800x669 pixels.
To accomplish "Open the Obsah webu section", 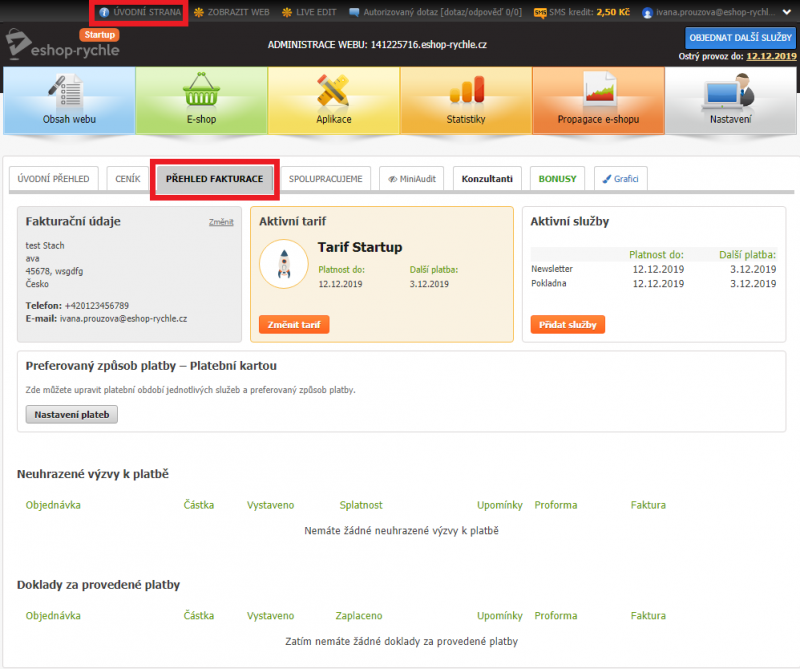I will pyautogui.click(x=69, y=101).
